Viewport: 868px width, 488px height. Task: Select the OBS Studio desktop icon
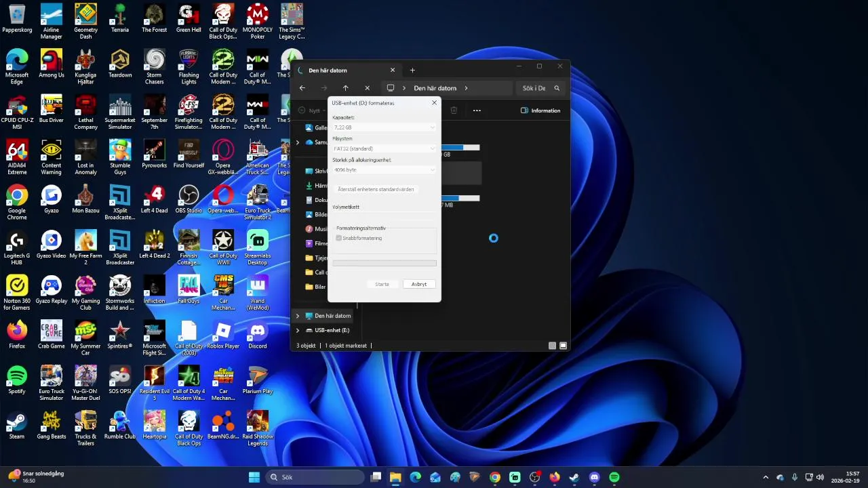point(189,199)
